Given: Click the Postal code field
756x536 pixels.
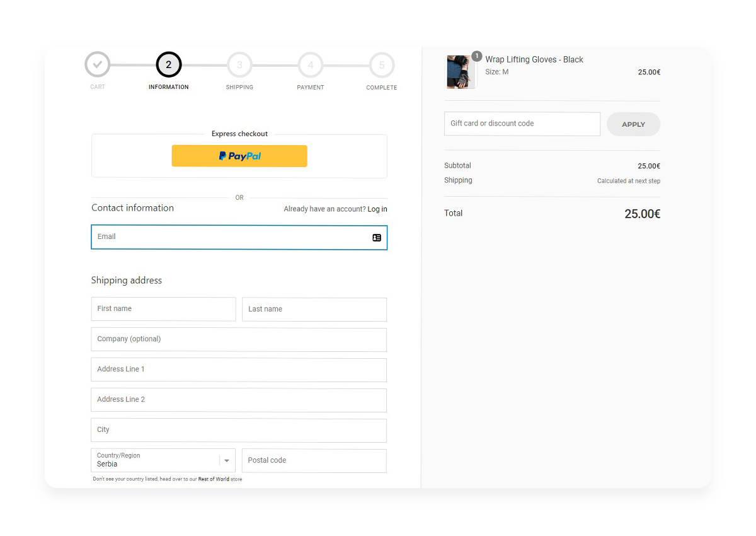Looking at the screenshot, I should (314, 460).
